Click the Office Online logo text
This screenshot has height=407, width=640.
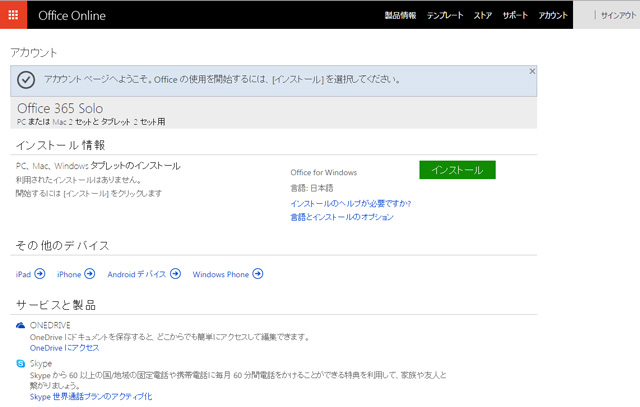pyautogui.click(x=72, y=16)
